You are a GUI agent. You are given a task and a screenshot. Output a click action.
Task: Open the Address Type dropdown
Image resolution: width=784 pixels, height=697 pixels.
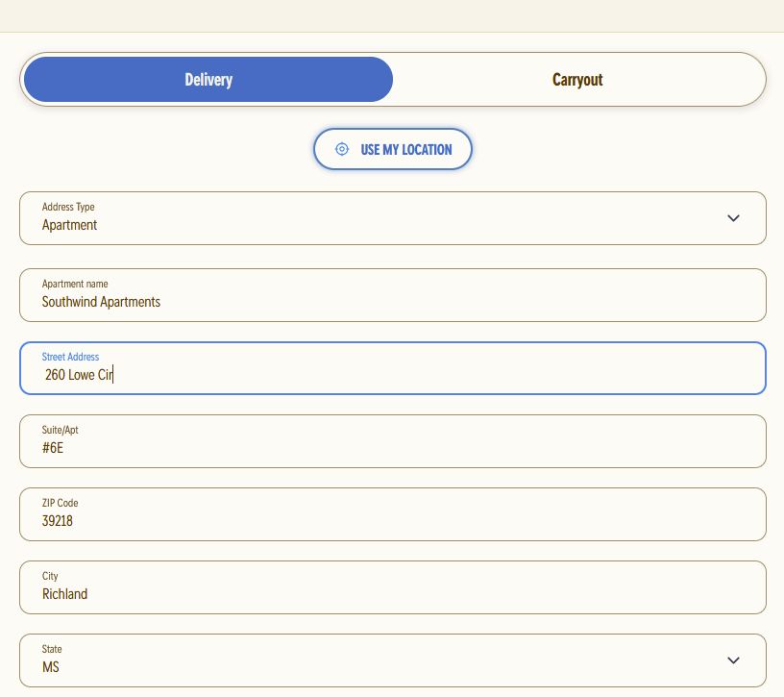[392, 218]
